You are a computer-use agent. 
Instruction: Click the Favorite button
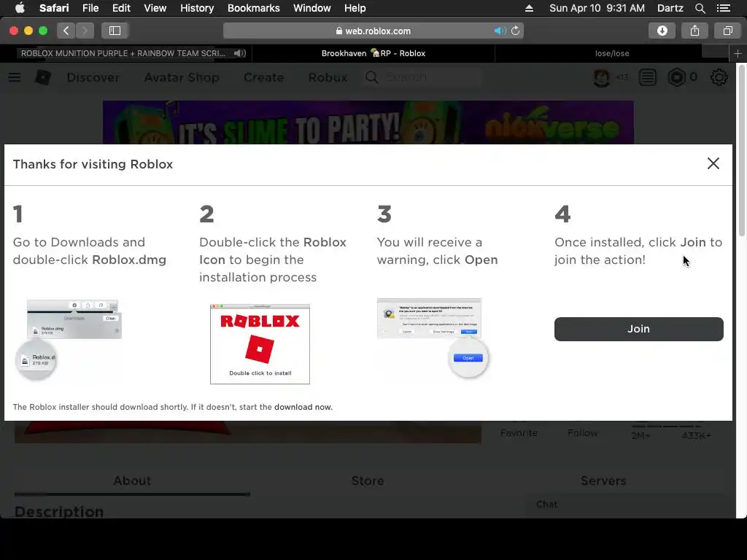point(519,433)
